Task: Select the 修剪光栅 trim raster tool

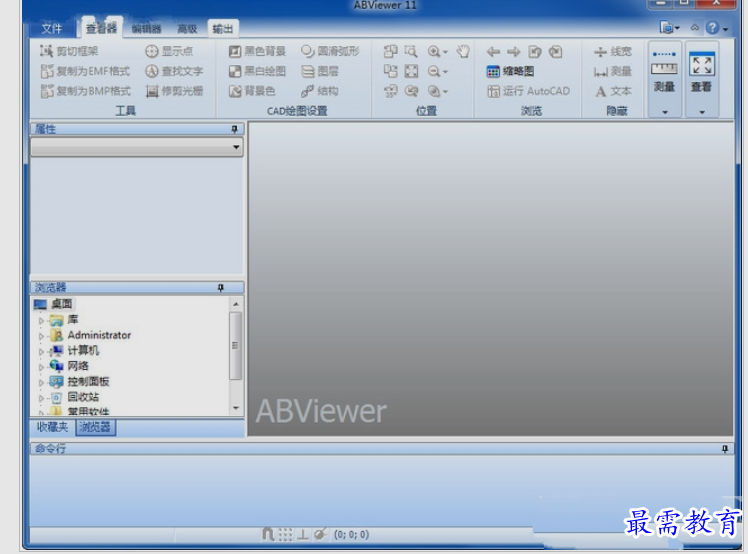Action: 174,91
